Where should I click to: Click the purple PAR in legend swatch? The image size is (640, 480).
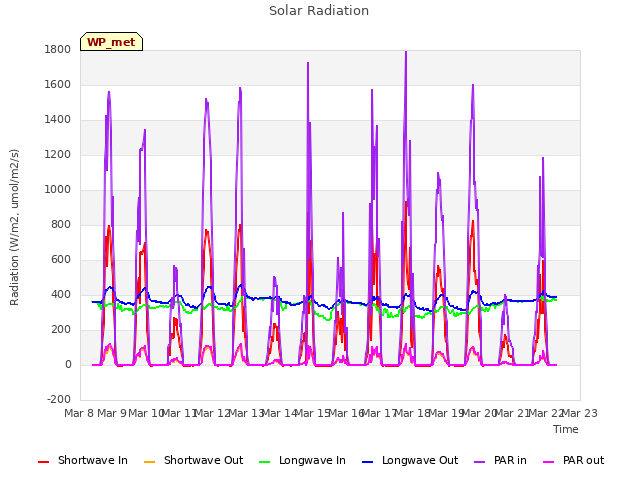[479, 462]
